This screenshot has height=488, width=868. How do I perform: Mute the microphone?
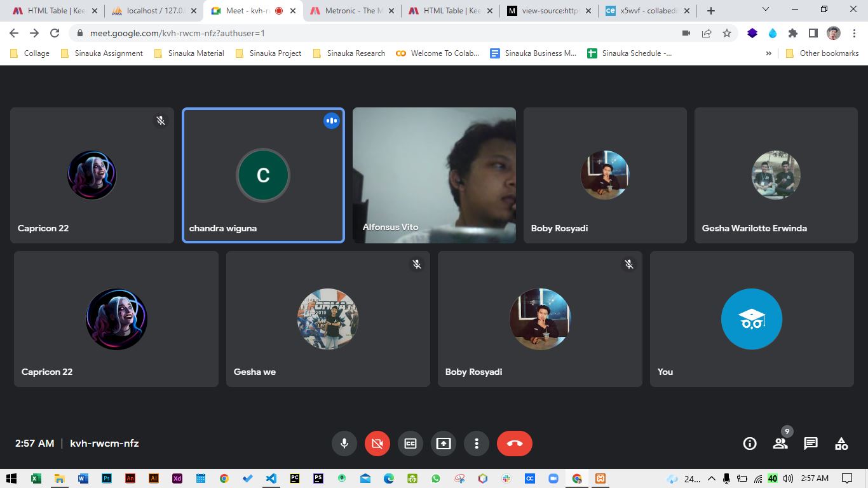tap(344, 444)
